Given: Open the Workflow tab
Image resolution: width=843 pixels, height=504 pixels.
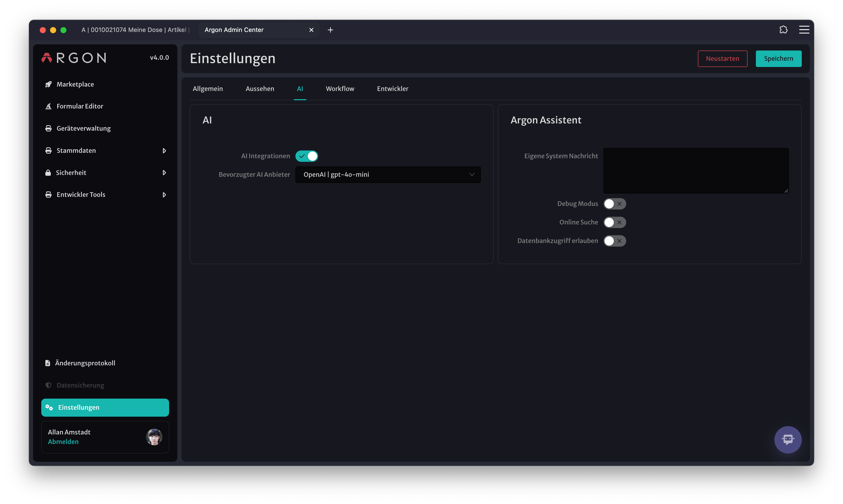Looking at the screenshot, I should coord(340,89).
